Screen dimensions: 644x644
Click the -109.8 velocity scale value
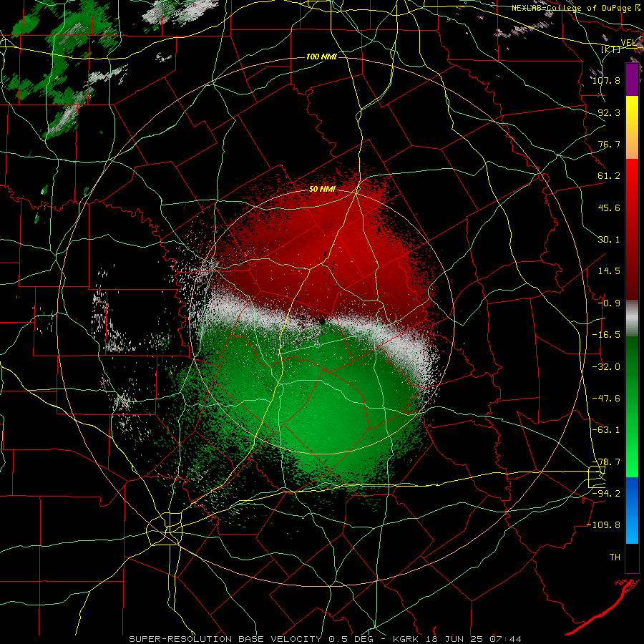603,525
